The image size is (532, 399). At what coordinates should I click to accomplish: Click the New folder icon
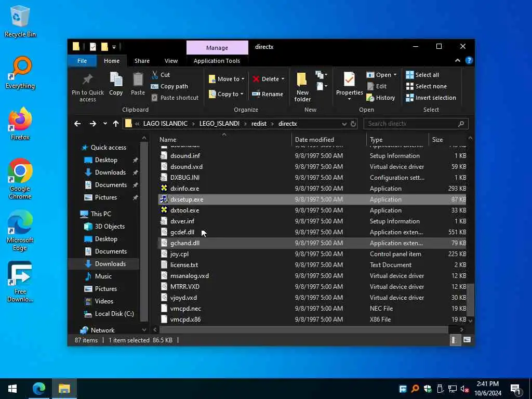click(302, 87)
